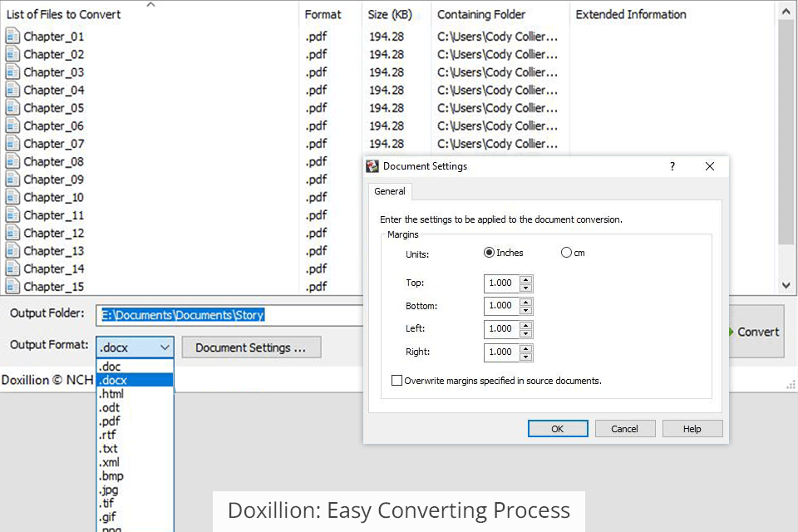Image resolution: width=798 pixels, height=532 pixels.
Task: Increase the Bottom margin value
Action: [x=526, y=302]
